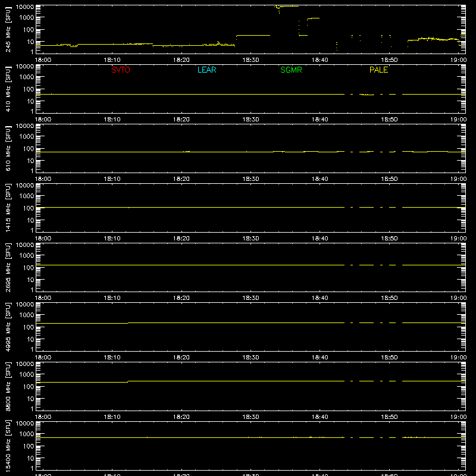
Task: Click the 8800 MHz flux step near 18:12
Action: [x=128, y=381]
